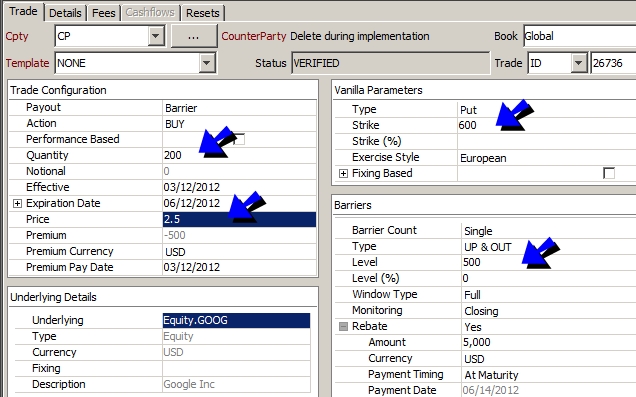The width and height of the screenshot is (636, 397).
Task: Collapse the Rebate section
Action: [x=343, y=326]
